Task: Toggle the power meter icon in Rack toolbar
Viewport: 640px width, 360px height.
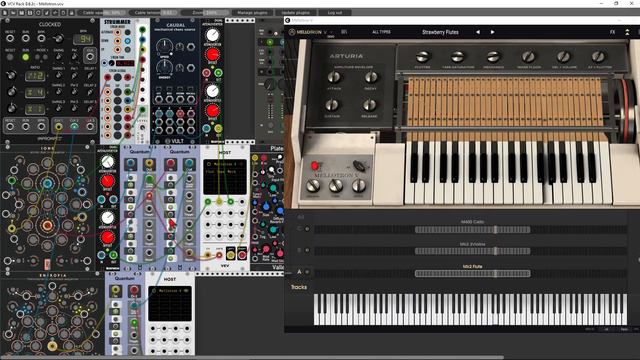Action: pyautogui.click(x=63, y=13)
